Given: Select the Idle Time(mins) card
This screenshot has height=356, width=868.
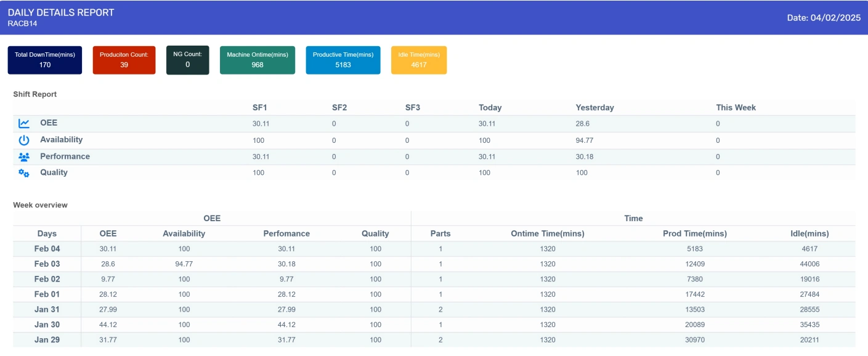Looking at the screenshot, I should [x=418, y=60].
